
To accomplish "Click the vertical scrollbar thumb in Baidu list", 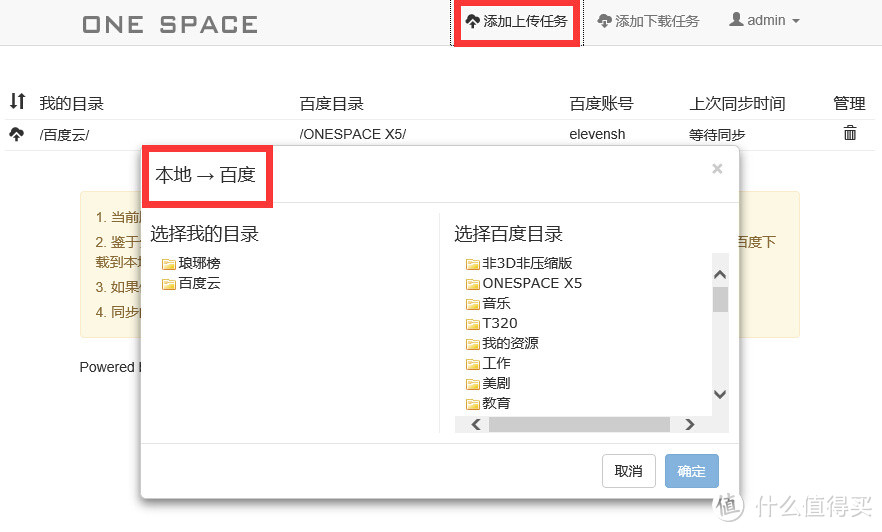I will tap(720, 299).
